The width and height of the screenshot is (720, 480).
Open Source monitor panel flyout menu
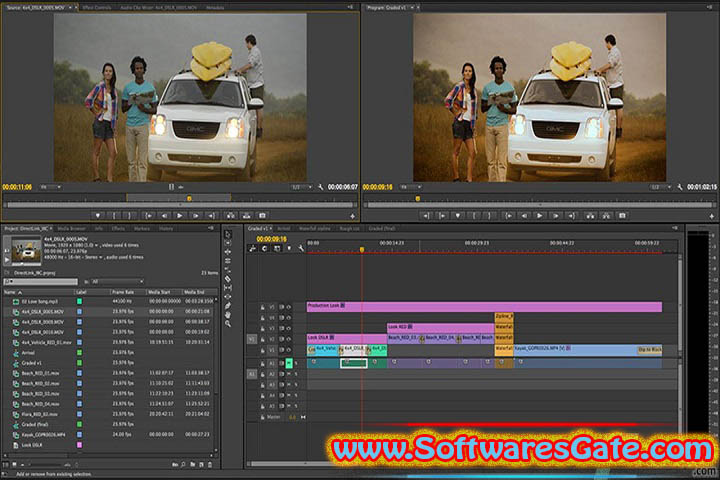(x=350, y=7)
